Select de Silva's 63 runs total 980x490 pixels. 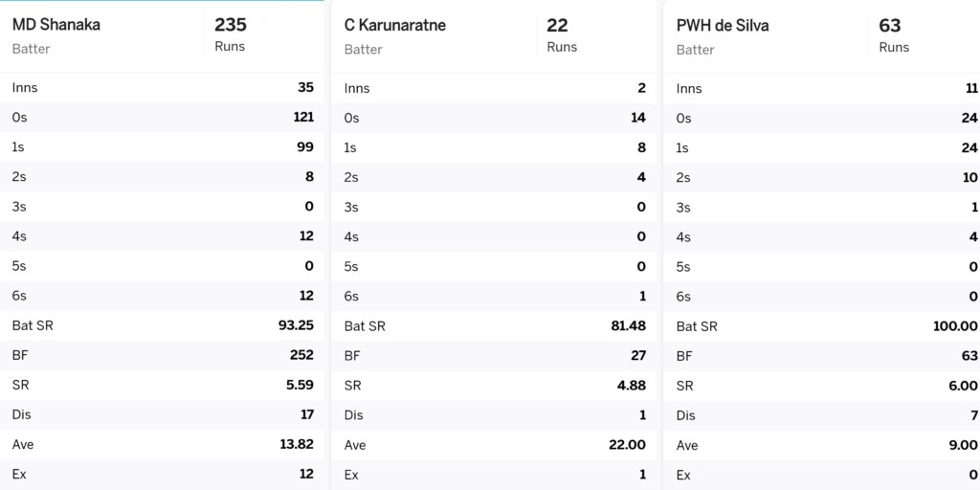(890, 26)
